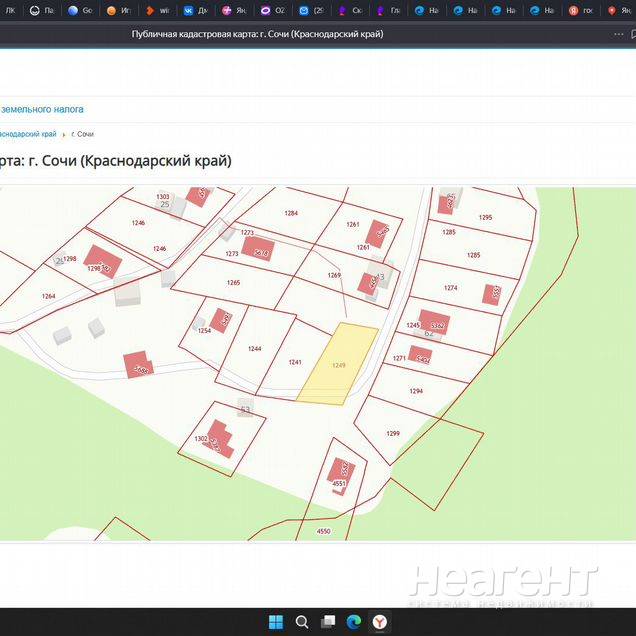
Task: Click parcel 1284 at top of map
Action: tap(292, 212)
